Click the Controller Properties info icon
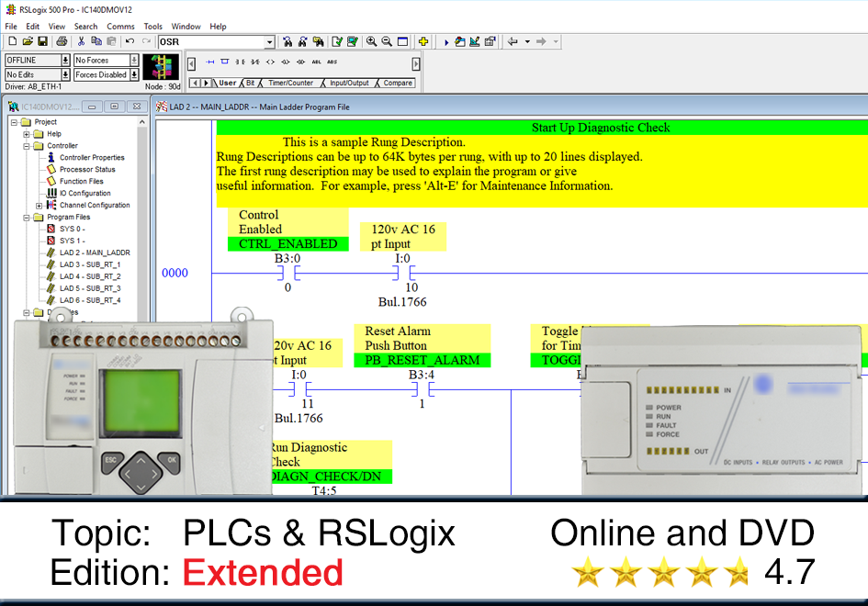Screen dimensions: 868x606 coord(52,157)
